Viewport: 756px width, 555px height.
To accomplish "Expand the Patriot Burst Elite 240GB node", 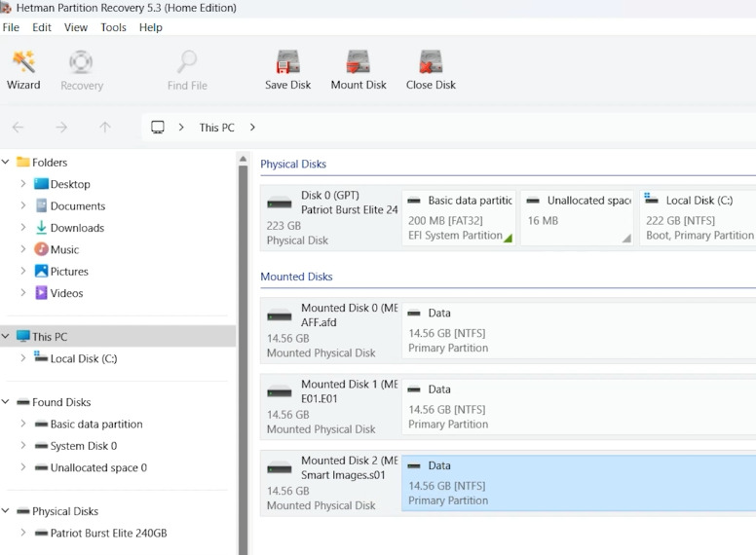I will pos(22,533).
